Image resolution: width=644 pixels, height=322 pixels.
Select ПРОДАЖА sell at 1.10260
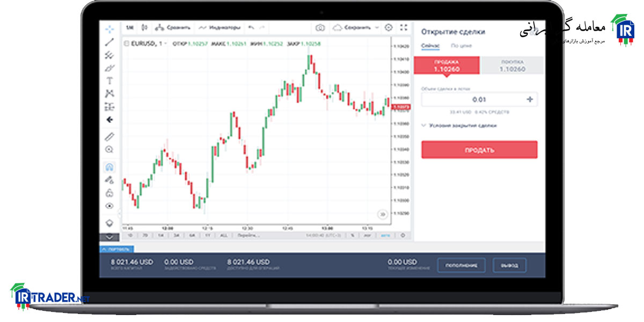tap(446, 65)
